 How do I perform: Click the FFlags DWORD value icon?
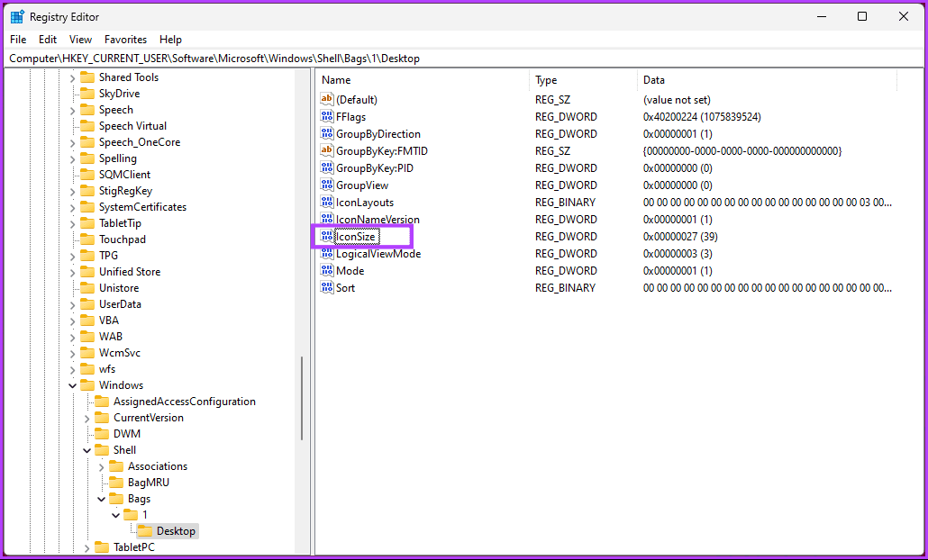tap(327, 116)
